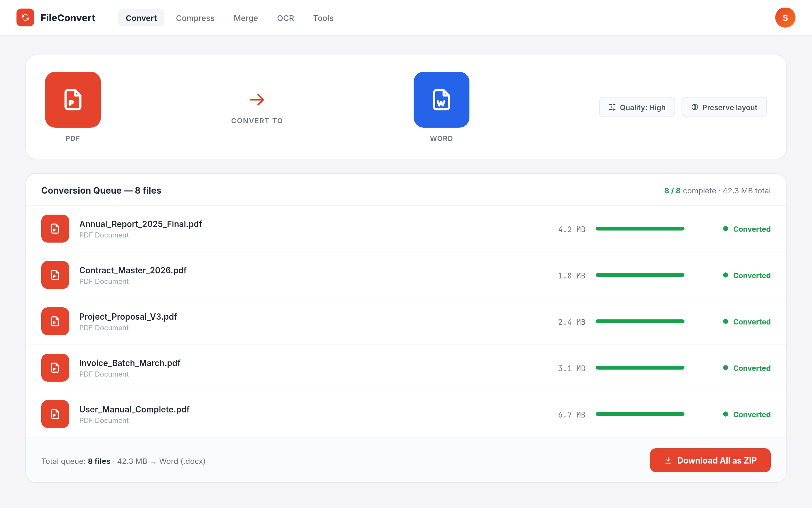
Task: Select the blue Word target format tile
Action: [441, 99]
